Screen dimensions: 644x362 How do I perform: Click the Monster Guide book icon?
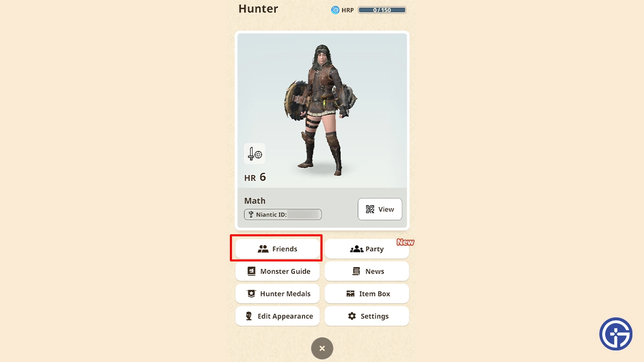(252, 271)
